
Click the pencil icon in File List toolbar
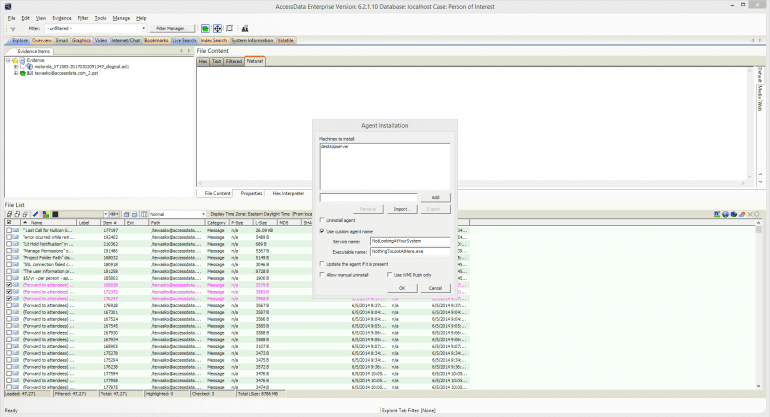pos(34,213)
